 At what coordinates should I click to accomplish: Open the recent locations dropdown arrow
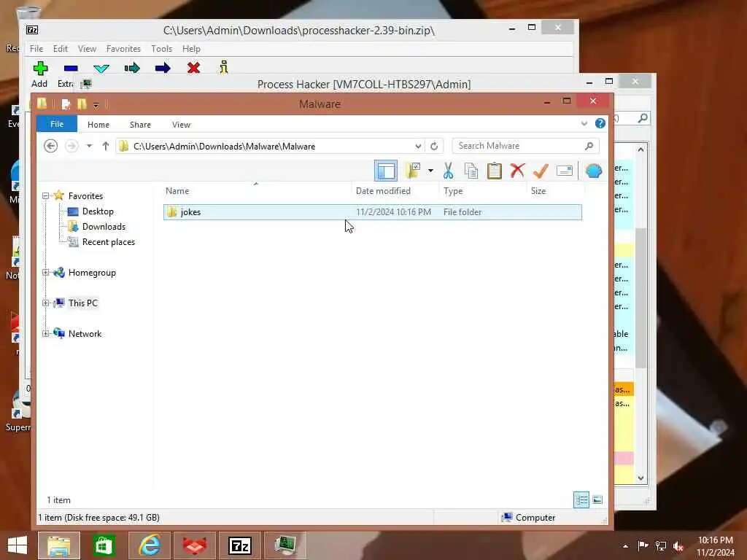coord(89,146)
